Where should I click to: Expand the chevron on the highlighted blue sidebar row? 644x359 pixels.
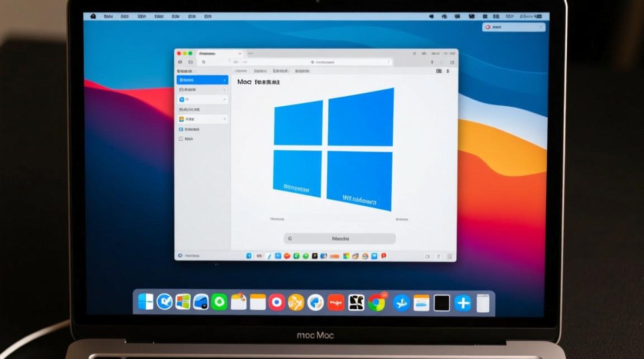pyautogui.click(x=224, y=80)
